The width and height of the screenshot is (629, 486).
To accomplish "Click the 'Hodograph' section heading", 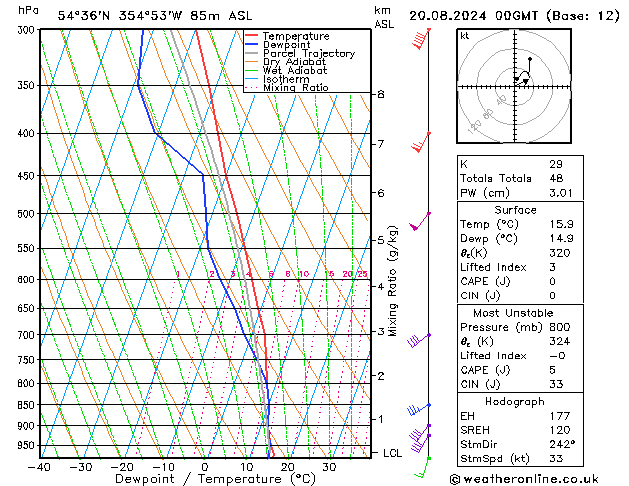I will (x=515, y=401).
